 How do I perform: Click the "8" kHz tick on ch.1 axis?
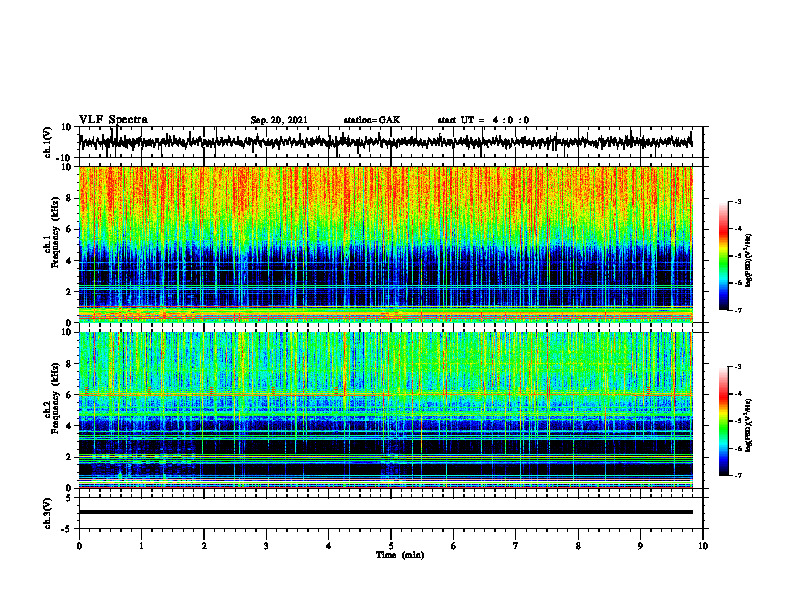69,198
